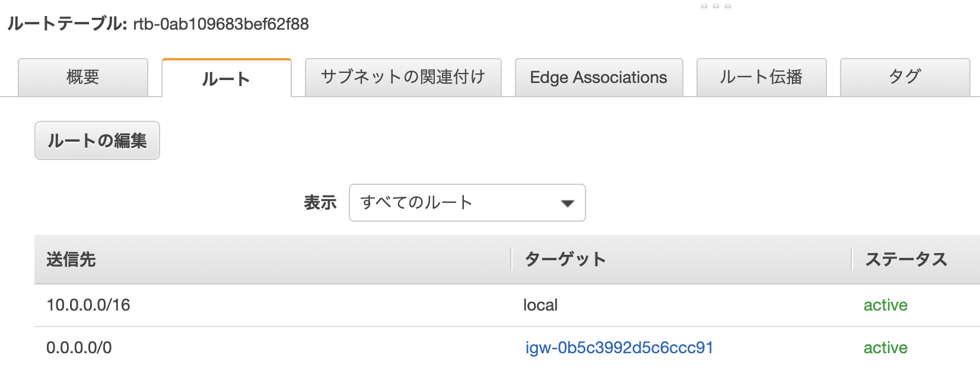Click the 表示 label next to the filter
Screen dimensions: 980x371
(x=320, y=203)
